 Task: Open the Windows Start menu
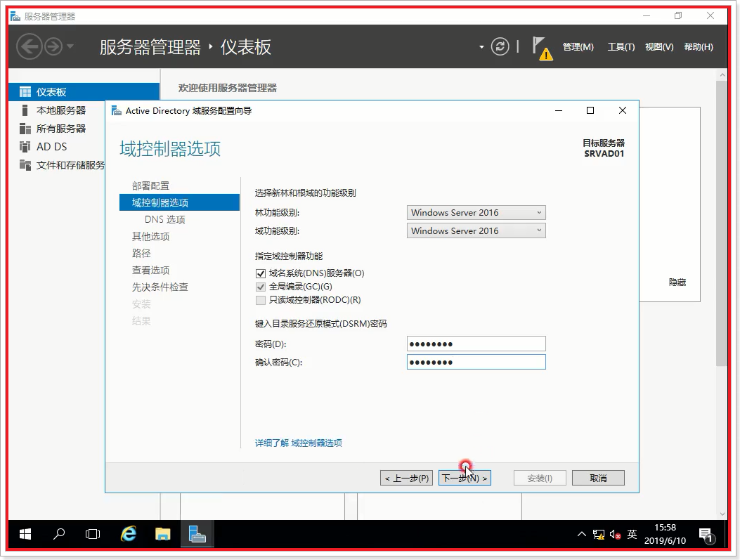pos(25,534)
